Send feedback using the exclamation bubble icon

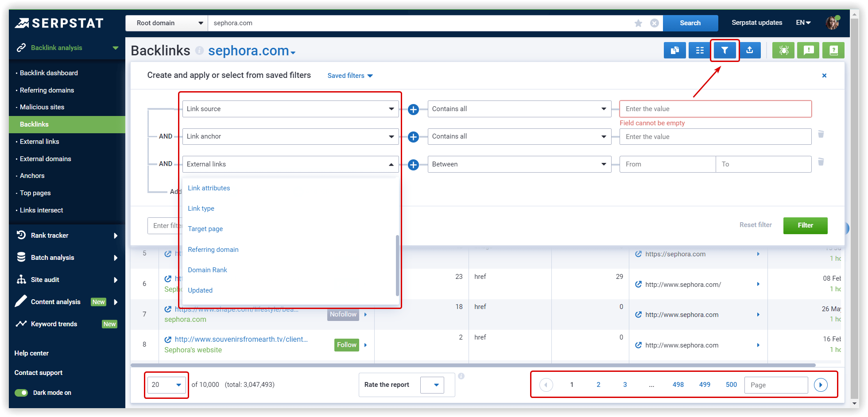tap(808, 50)
